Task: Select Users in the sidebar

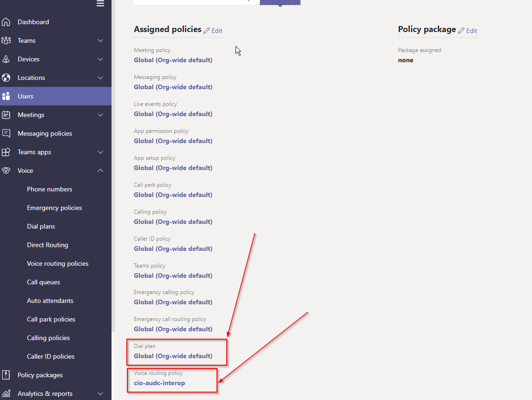Action: (x=56, y=96)
